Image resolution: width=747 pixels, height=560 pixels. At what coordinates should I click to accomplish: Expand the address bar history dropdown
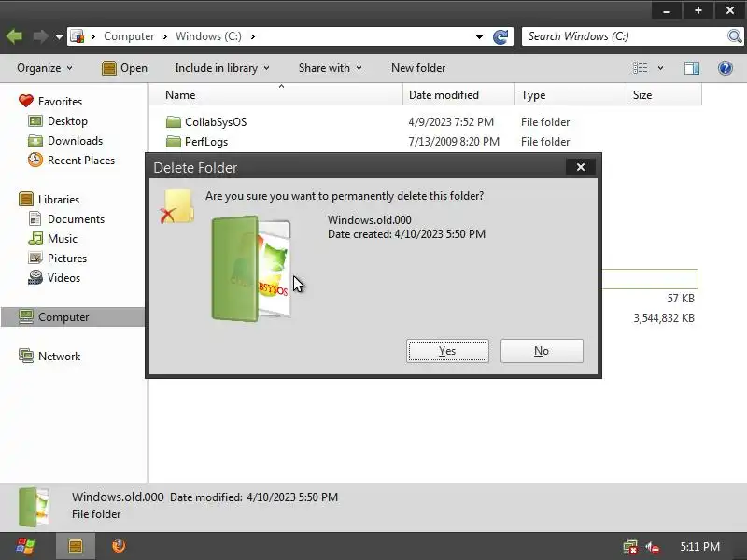tap(479, 36)
